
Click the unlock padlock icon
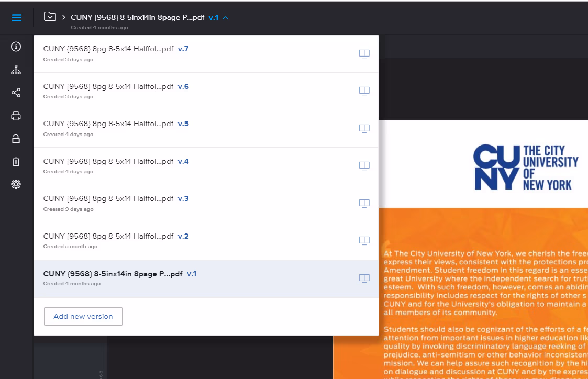[x=16, y=139]
